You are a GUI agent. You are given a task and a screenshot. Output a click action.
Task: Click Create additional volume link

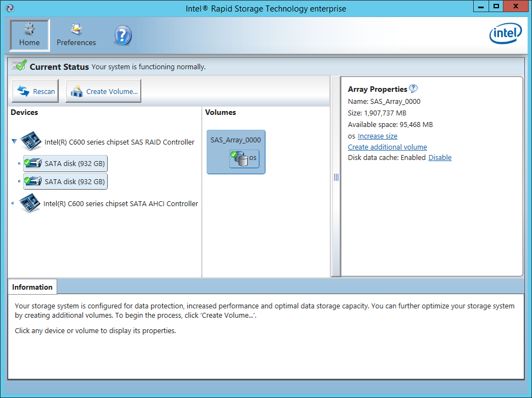pos(387,147)
